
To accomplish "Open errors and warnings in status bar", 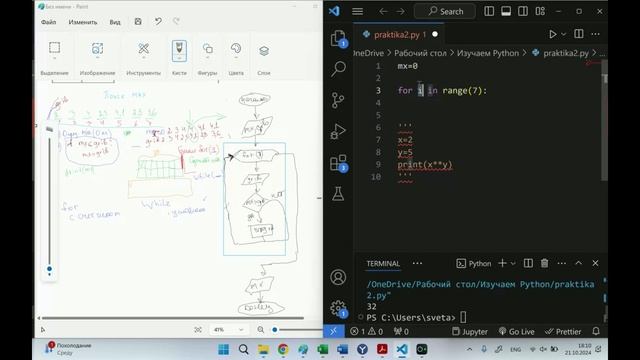I will point(367,331).
